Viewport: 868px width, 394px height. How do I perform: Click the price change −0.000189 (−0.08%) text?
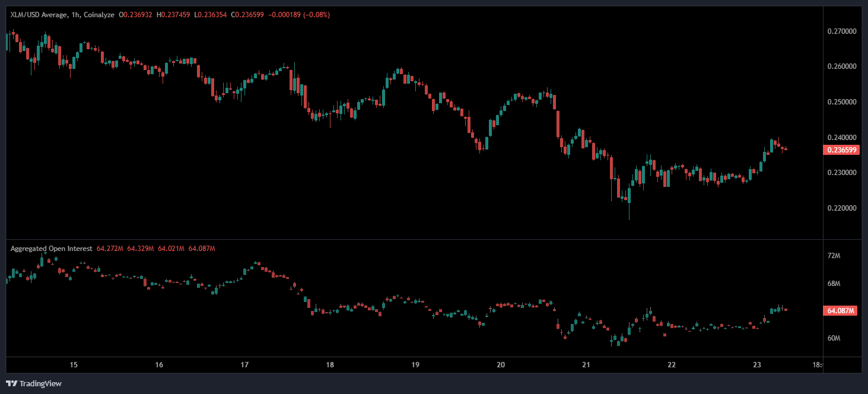click(300, 14)
